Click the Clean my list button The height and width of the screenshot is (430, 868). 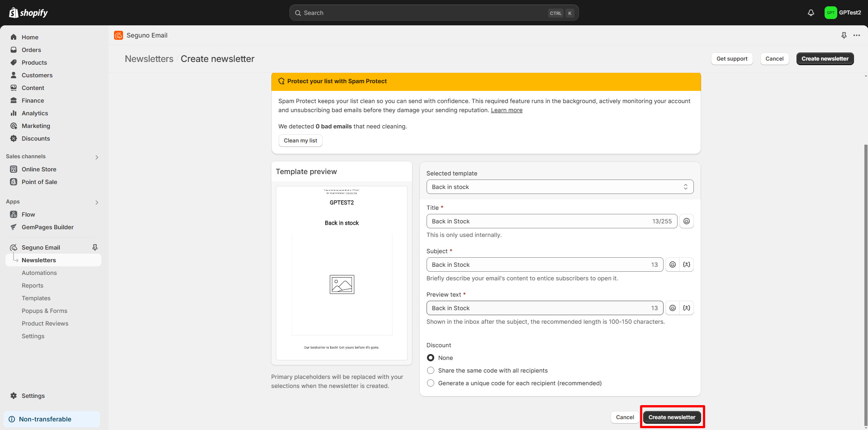tap(300, 141)
